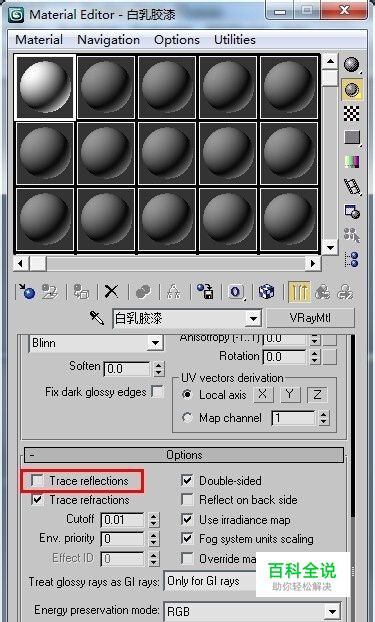Toggle the Double-sided checkbox

(x=187, y=481)
